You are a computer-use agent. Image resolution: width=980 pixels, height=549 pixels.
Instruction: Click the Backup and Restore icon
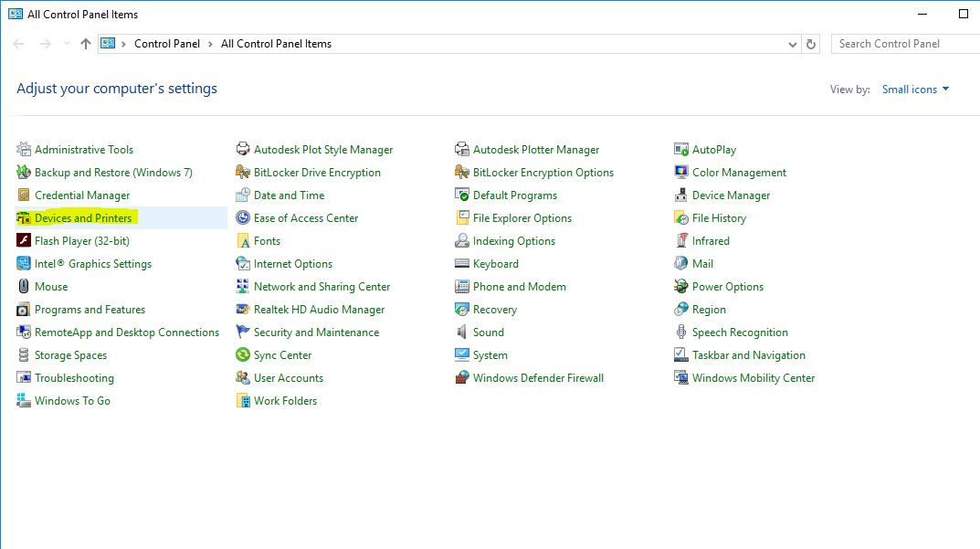tap(24, 172)
